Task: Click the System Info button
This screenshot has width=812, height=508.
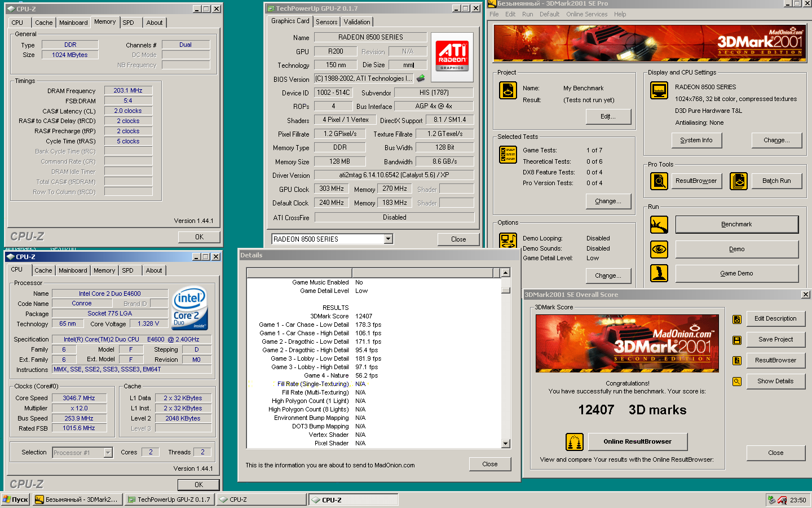Action: point(696,140)
